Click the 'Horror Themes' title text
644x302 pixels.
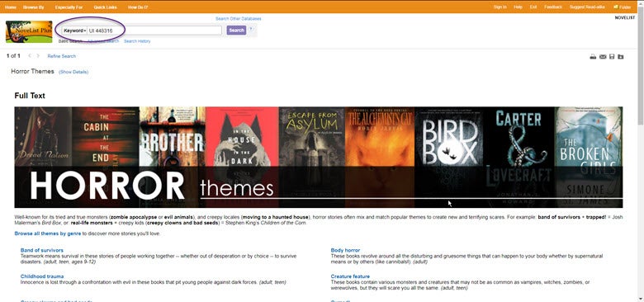click(x=32, y=72)
